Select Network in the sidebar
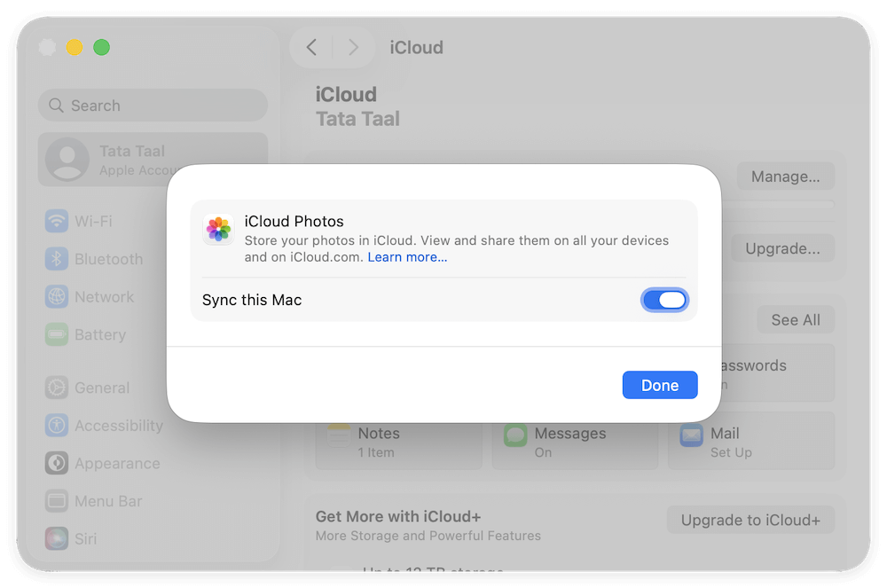Viewport: 887px width, 588px height. point(105,296)
